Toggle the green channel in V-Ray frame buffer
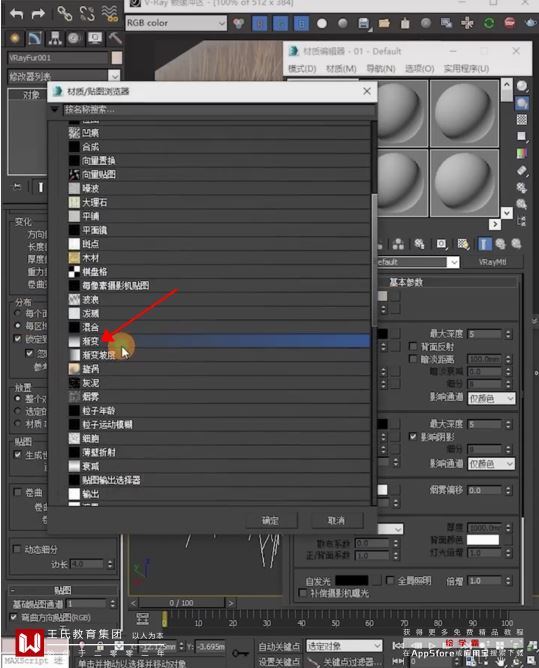This screenshot has height=668, width=539. click(x=280, y=23)
